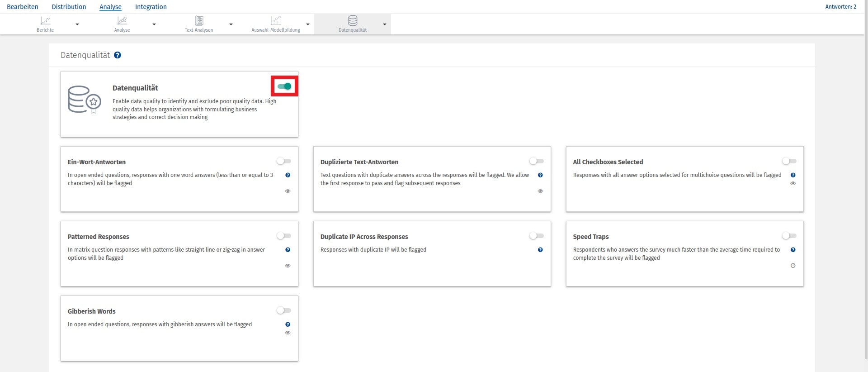
Task: Expand the Analyse toolbar dropdown arrow
Action: pyautogui.click(x=154, y=24)
